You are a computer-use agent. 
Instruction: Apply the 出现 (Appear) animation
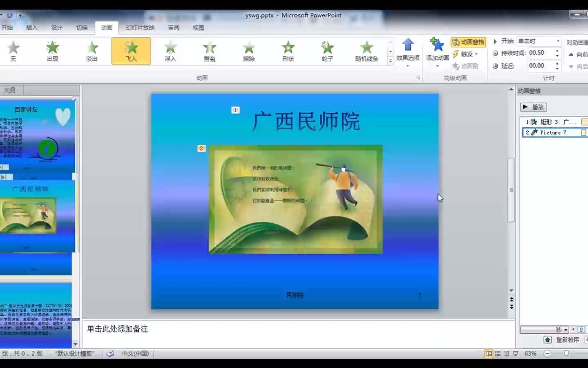[52, 51]
